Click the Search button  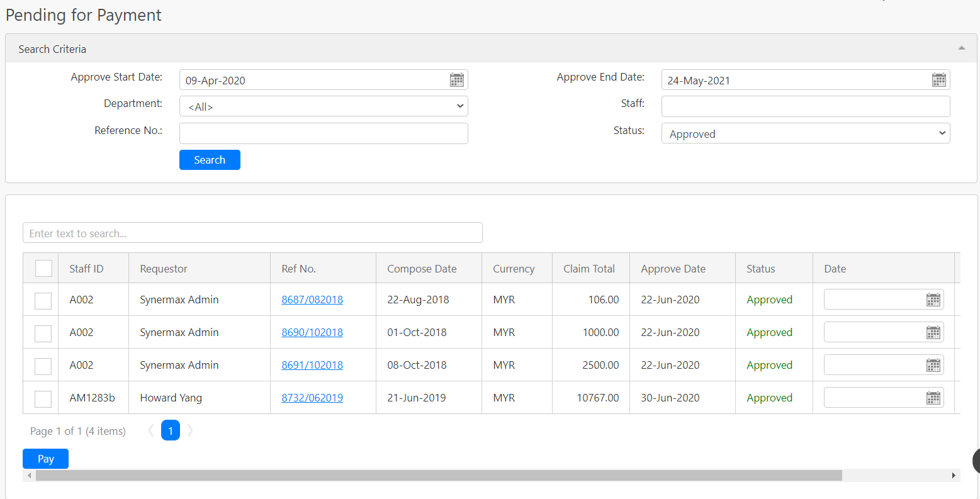(x=210, y=160)
